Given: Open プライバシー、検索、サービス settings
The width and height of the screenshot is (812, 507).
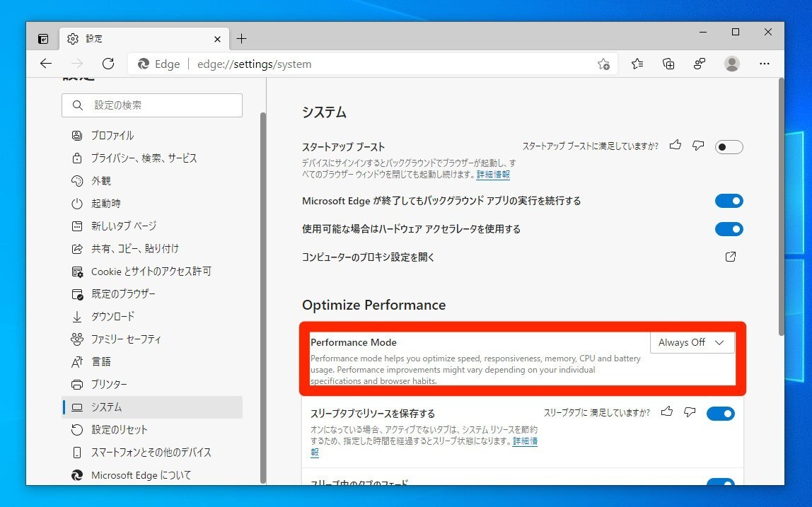Looking at the screenshot, I should tap(152, 158).
